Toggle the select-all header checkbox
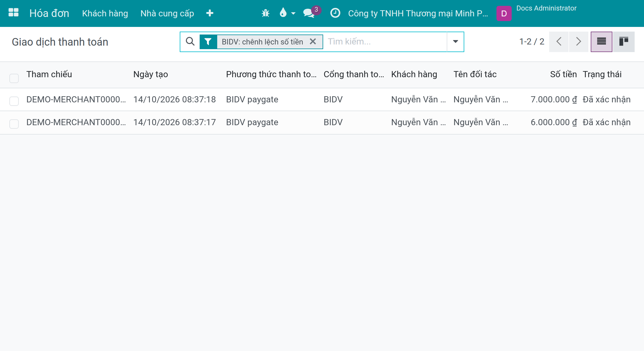Image resolution: width=644 pixels, height=351 pixels. (x=14, y=78)
